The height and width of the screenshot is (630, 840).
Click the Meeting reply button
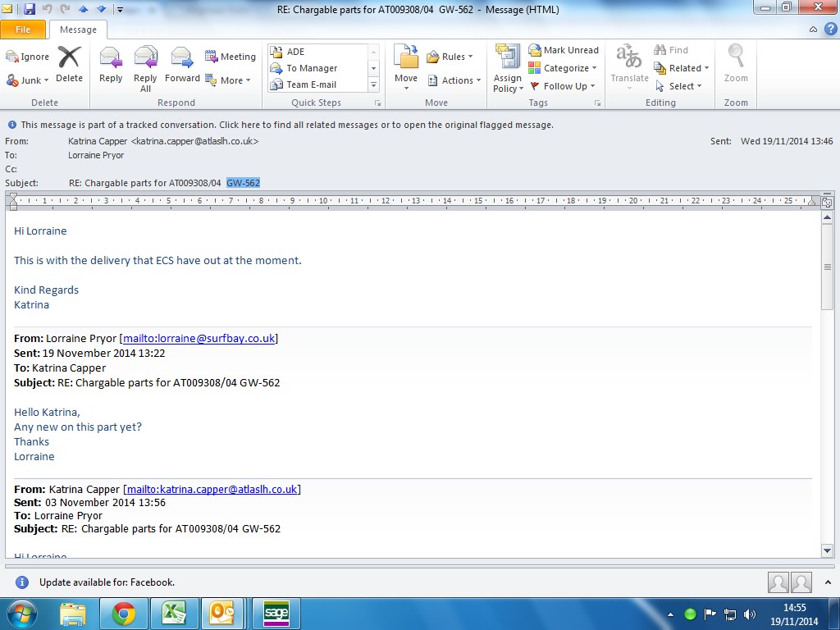(x=231, y=57)
